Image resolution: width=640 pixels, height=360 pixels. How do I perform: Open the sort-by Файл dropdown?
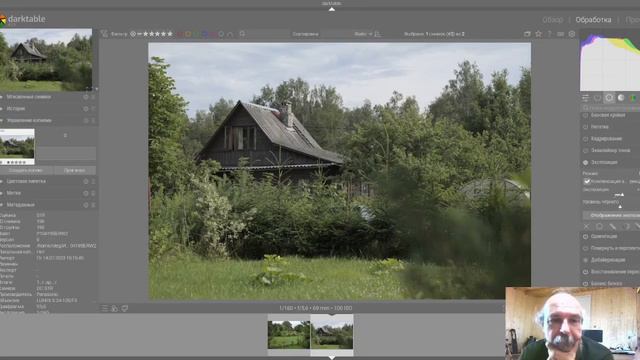tap(363, 34)
